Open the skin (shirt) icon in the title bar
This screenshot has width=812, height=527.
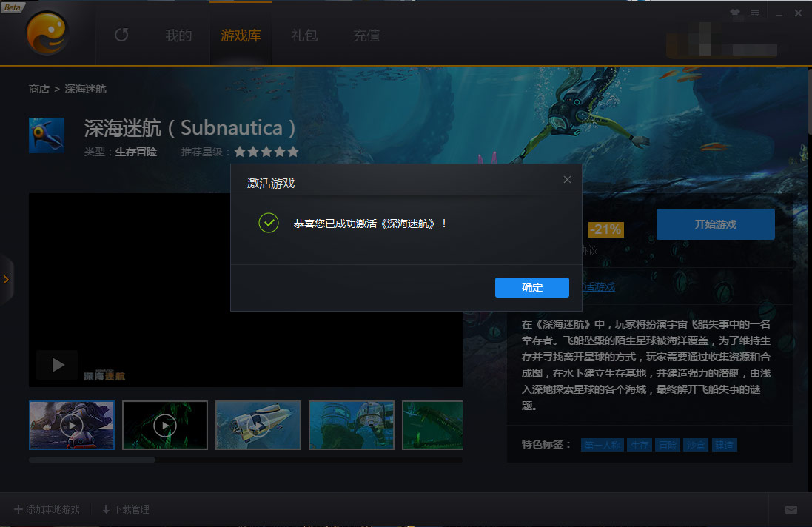pos(734,13)
